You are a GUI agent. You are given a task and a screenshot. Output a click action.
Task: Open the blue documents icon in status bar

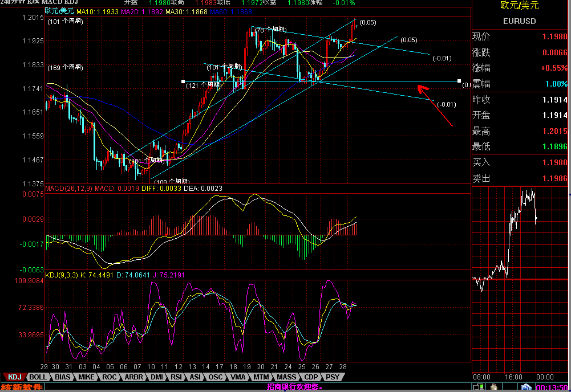click(x=526, y=387)
